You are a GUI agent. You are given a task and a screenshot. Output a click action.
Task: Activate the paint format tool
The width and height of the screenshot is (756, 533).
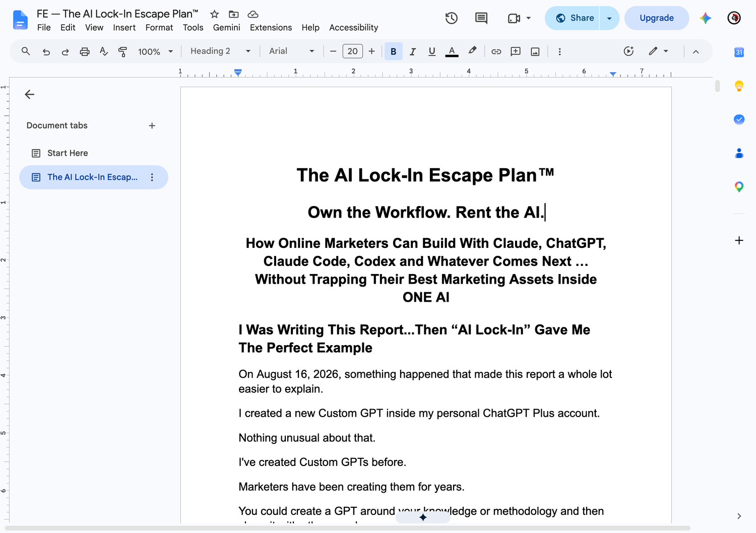[x=122, y=51]
